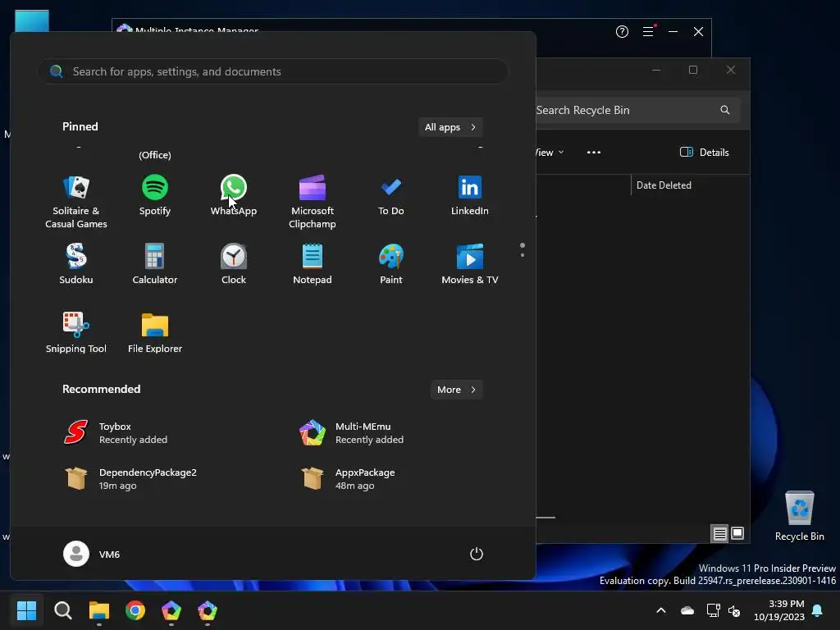Image resolution: width=840 pixels, height=630 pixels.
Task: Select Recycle Bin desktop icon
Action: tap(799, 516)
